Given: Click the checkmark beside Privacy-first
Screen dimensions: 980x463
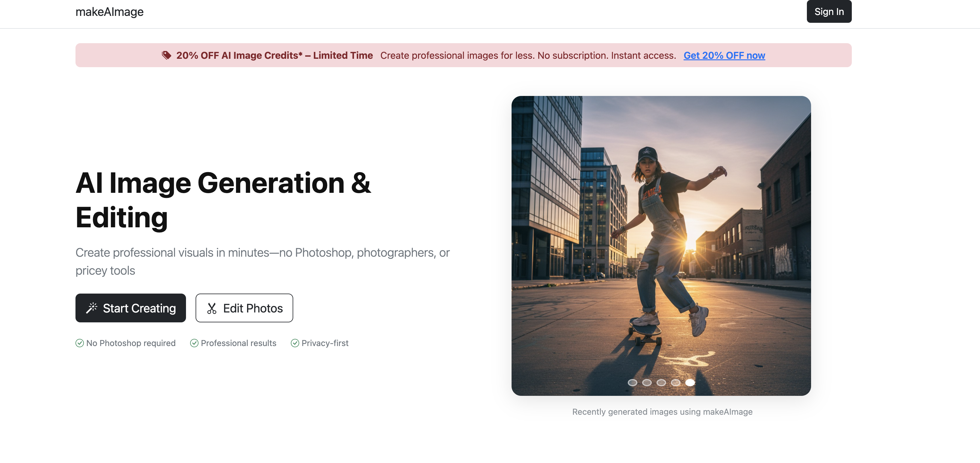Looking at the screenshot, I should pyautogui.click(x=295, y=343).
